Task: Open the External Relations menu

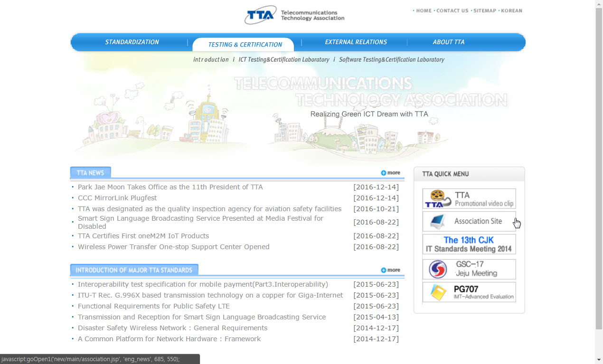Action: (x=356, y=42)
